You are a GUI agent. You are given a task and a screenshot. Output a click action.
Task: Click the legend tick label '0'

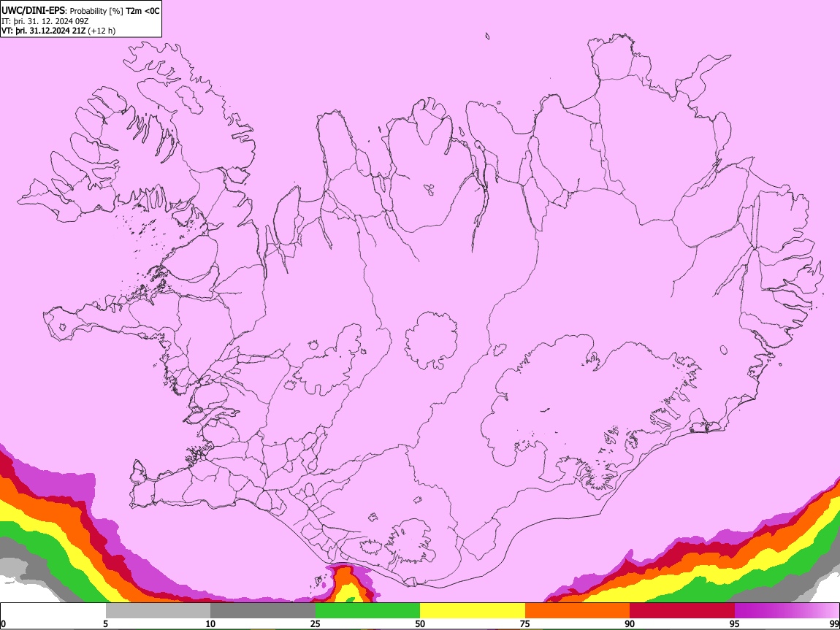[x=4, y=623]
